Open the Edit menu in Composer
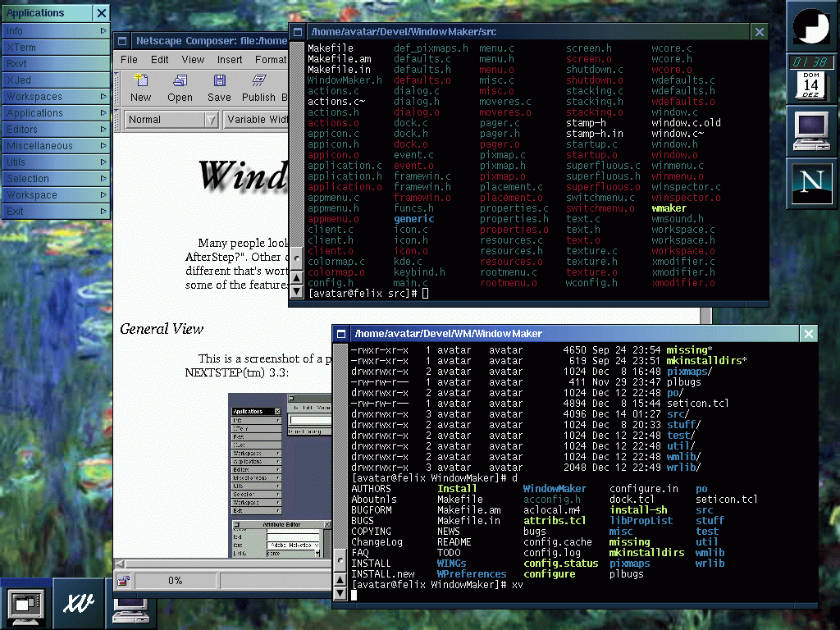The height and width of the screenshot is (630, 840). 159,59
